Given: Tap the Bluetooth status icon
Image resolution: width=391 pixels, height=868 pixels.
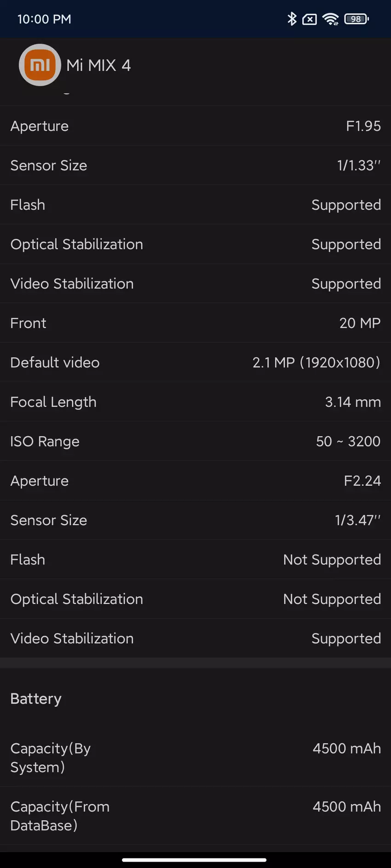Looking at the screenshot, I should [292, 19].
